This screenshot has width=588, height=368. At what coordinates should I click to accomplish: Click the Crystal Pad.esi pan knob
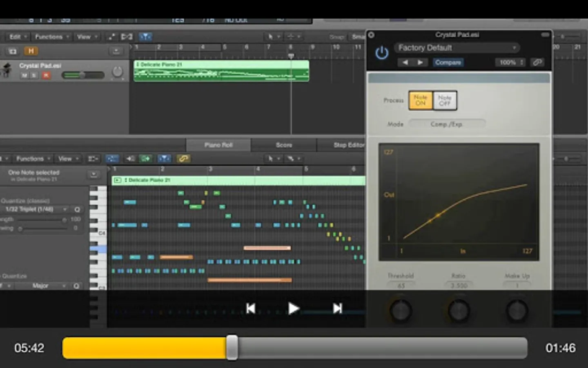point(118,72)
